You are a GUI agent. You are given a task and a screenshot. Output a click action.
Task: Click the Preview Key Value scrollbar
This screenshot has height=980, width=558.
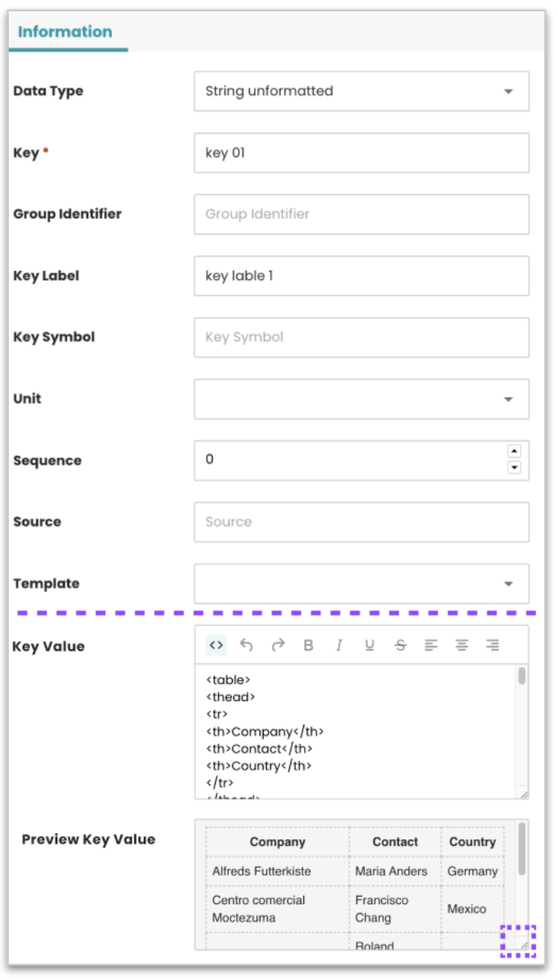point(522,849)
